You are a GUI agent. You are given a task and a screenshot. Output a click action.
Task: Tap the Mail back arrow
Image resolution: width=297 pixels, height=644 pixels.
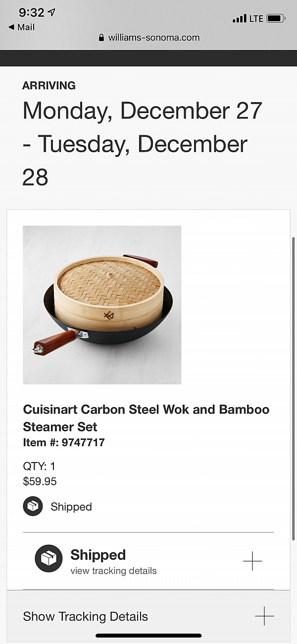[11, 27]
